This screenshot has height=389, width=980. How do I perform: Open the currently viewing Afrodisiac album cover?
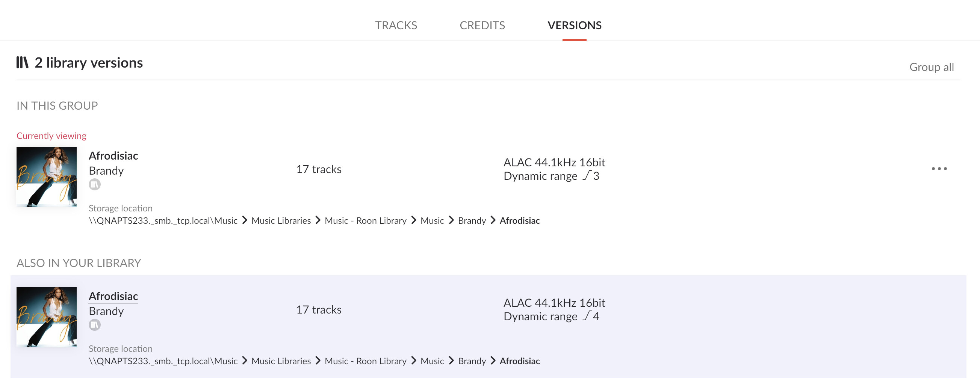[x=47, y=177]
